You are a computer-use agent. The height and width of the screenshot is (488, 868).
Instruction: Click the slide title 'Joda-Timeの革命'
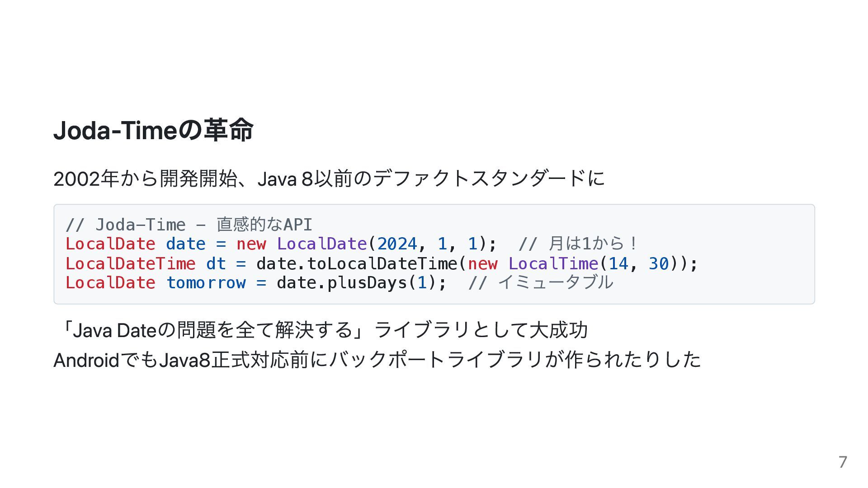[x=153, y=130]
